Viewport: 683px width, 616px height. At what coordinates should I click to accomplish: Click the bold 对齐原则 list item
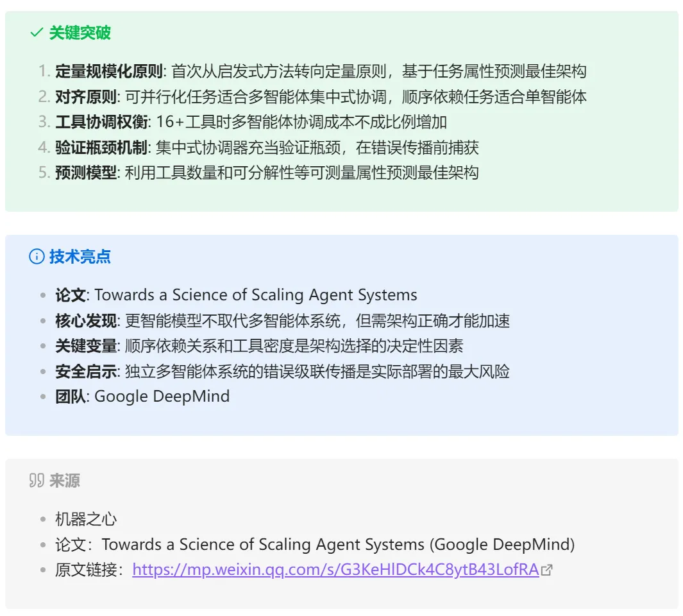pos(86,97)
